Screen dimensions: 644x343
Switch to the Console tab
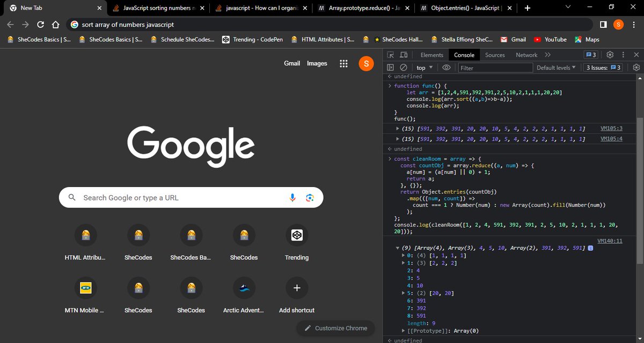[464, 55]
